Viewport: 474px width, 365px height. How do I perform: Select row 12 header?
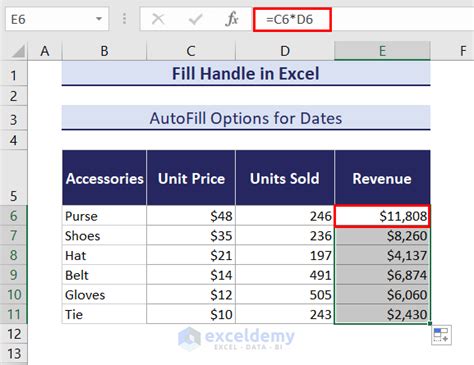point(13,334)
